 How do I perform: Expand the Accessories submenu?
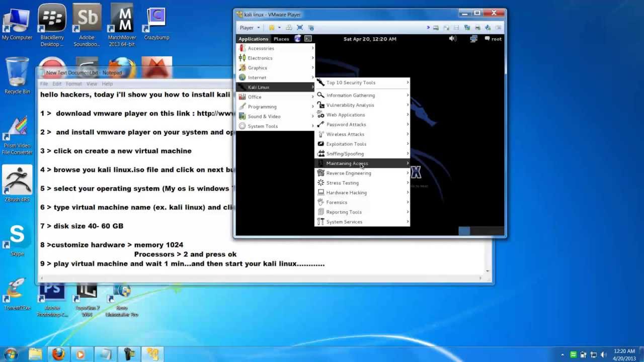tap(276, 48)
